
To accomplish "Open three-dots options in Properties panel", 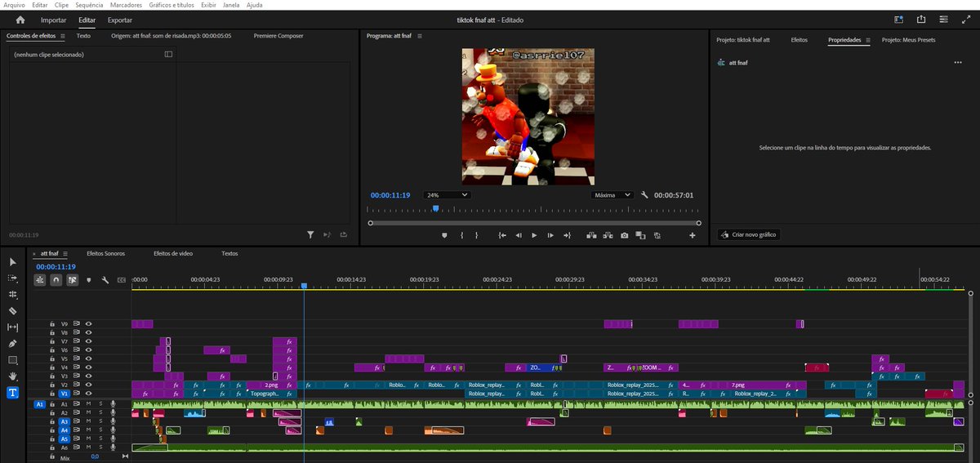I will (958, 62).
